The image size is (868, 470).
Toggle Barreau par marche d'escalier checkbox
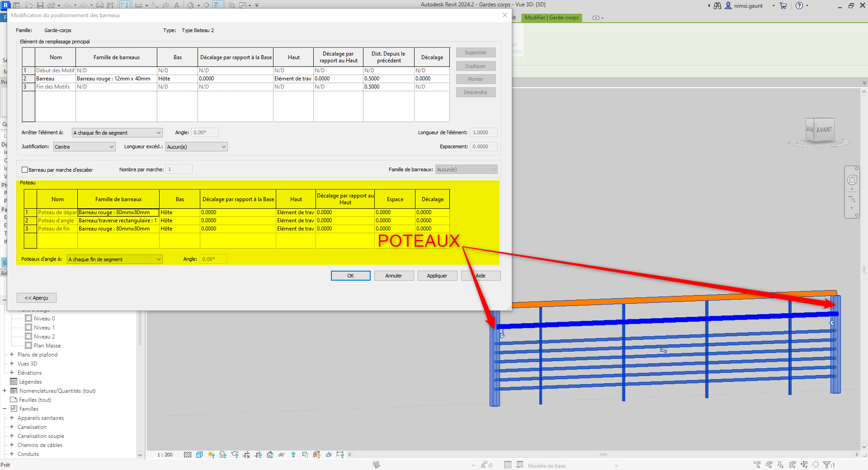pyautogui.click(x=25, y=170)
